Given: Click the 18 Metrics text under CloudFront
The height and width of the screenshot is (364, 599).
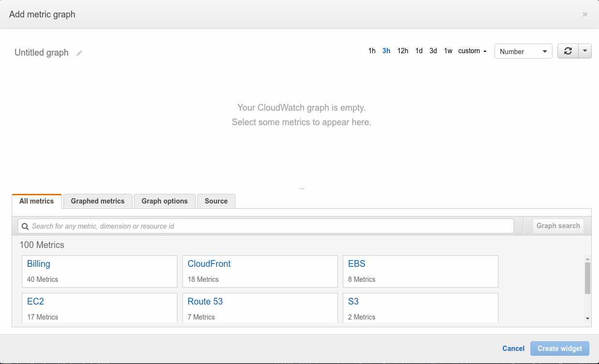Looking at the screenshot, I should 203,279.
